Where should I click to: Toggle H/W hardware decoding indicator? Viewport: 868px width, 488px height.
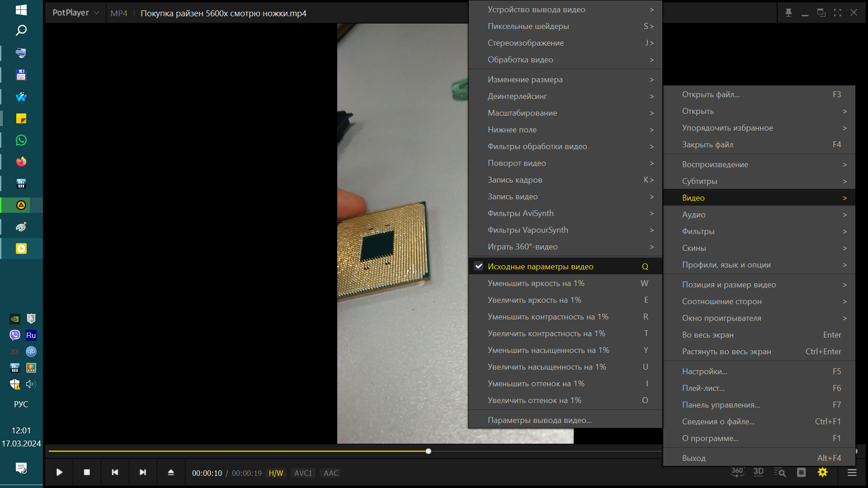point(276,473)
